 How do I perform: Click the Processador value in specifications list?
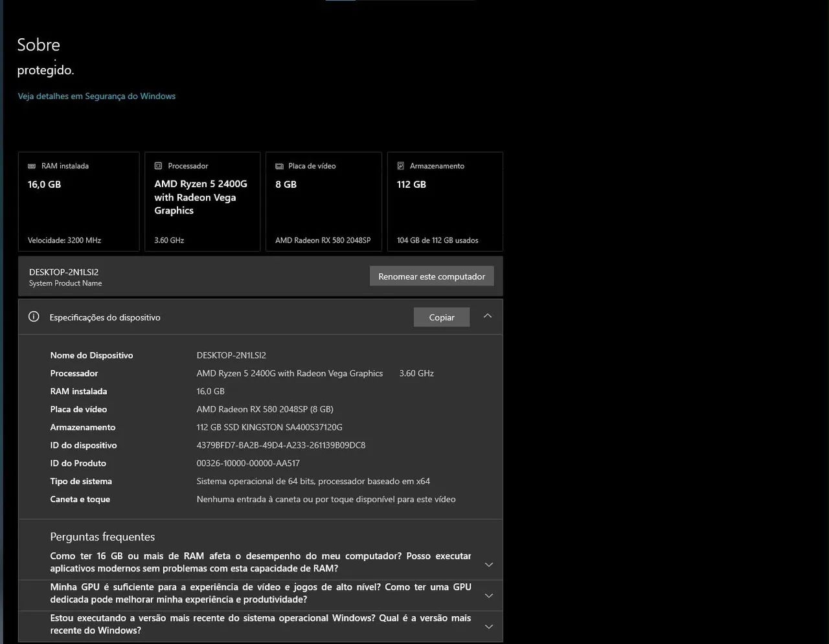click(290, 373)
